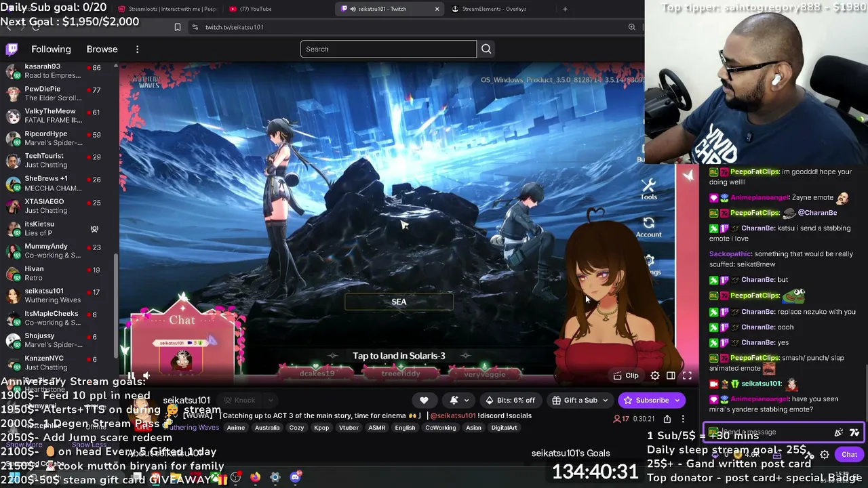Go to the Browse tab
Viewport: 868px width, 488px height.
tap(102, 49)
